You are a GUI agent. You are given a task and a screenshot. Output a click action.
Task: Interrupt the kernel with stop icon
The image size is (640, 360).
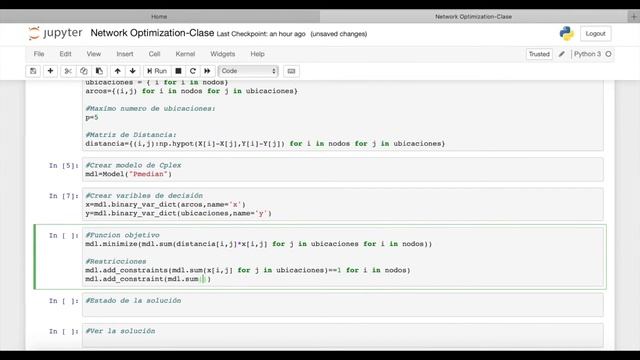[178, 71]
